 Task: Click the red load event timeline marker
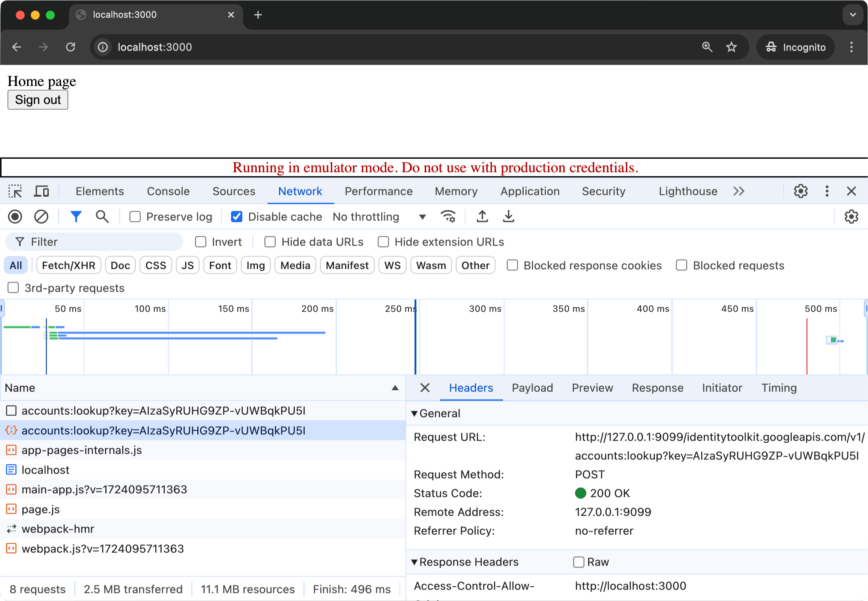click(806, 346)
